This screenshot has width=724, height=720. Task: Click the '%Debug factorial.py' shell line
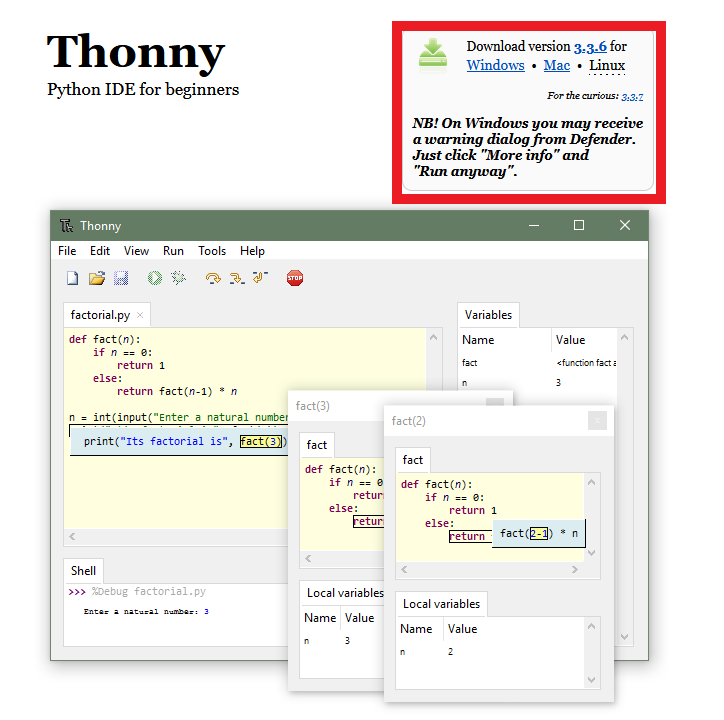149,592
